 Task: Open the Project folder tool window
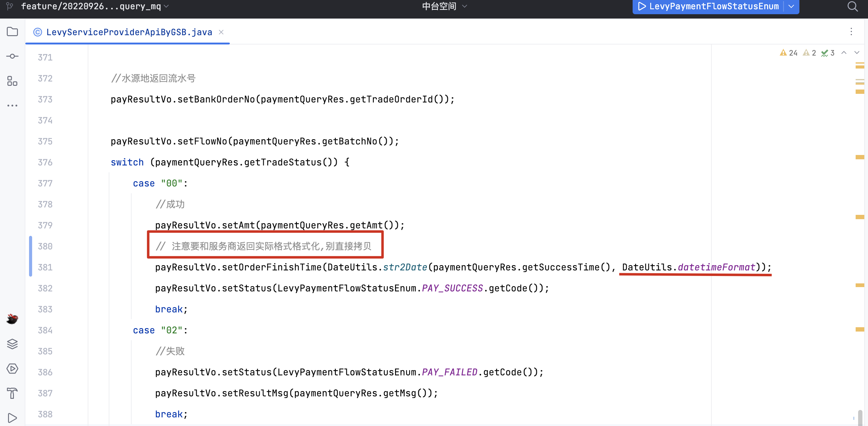pyautogui.click(x=12, y=32)
